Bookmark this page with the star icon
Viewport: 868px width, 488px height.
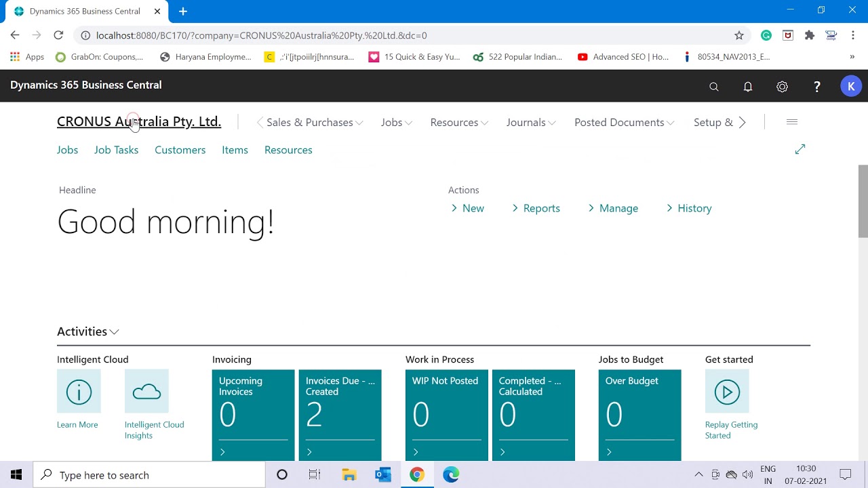point(739,35)
